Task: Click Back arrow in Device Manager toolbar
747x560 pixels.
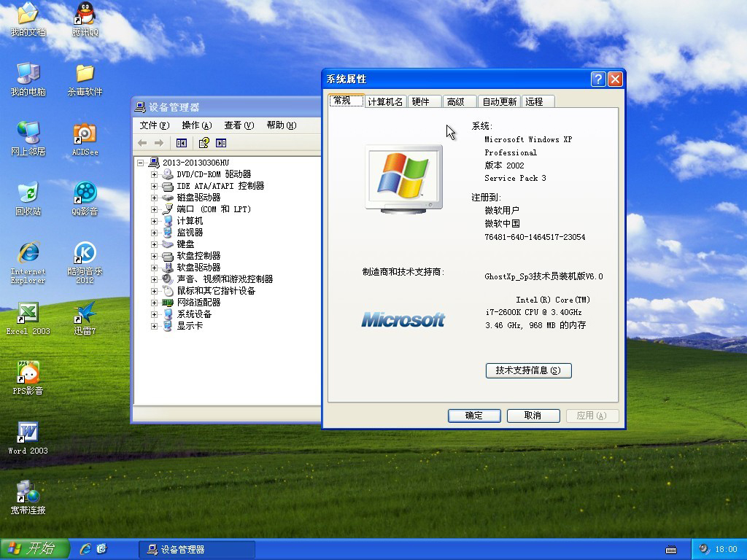Action: click(142, 143)
